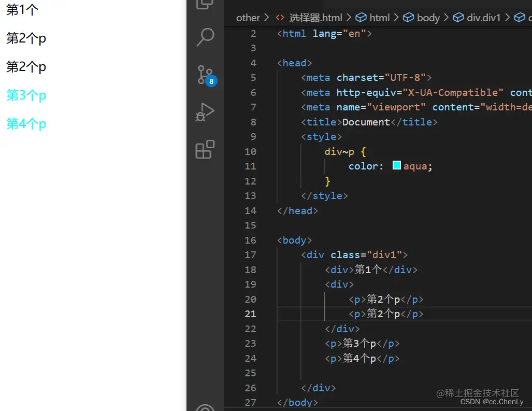Select 'div.div1' in the breadcrumb
532x411 pixels.
coord(483,18)
